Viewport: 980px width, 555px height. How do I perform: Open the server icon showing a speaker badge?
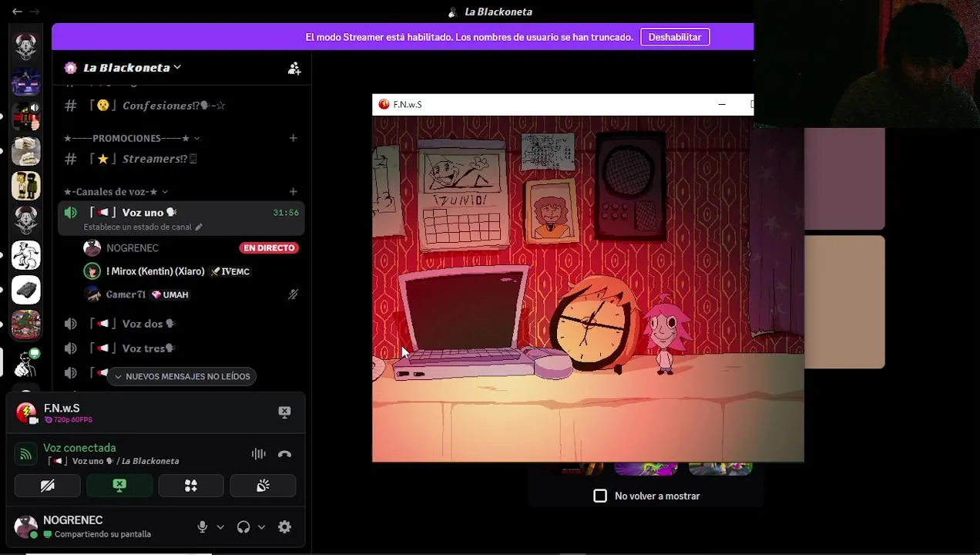[26, 116]
